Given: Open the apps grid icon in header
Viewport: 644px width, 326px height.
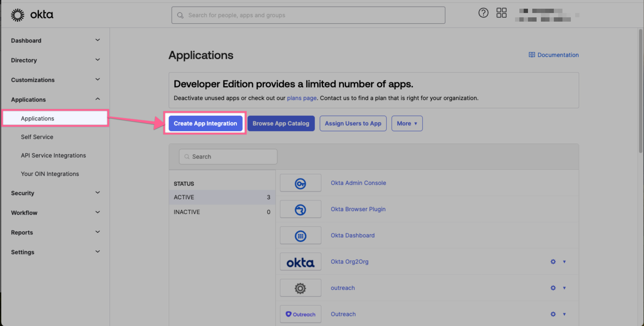Looking at the screenshot, I should pyautogui.click(x=502, y=13).
